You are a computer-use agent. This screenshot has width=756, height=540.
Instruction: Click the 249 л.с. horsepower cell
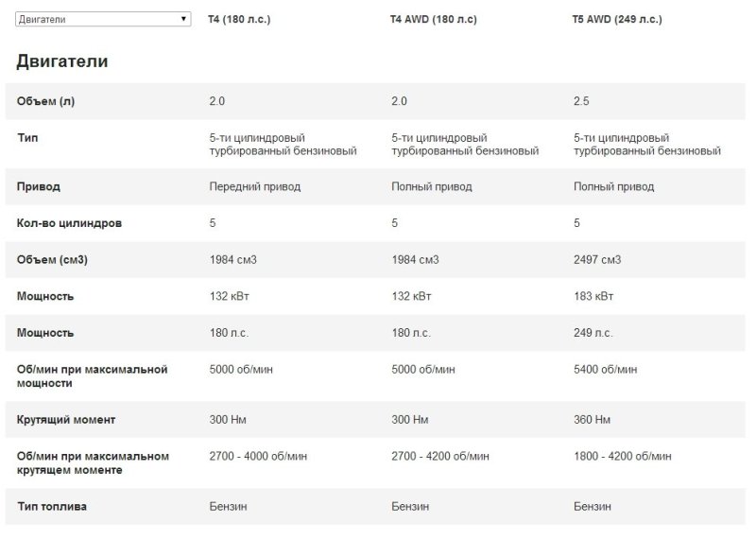(x=593, y=333)
